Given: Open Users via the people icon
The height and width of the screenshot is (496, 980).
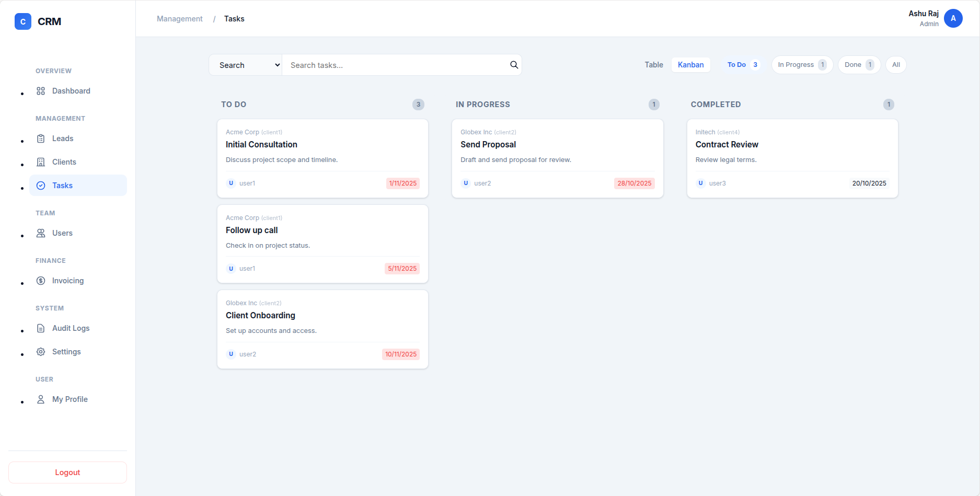Looking at the screenshot, I should [41, 233].
